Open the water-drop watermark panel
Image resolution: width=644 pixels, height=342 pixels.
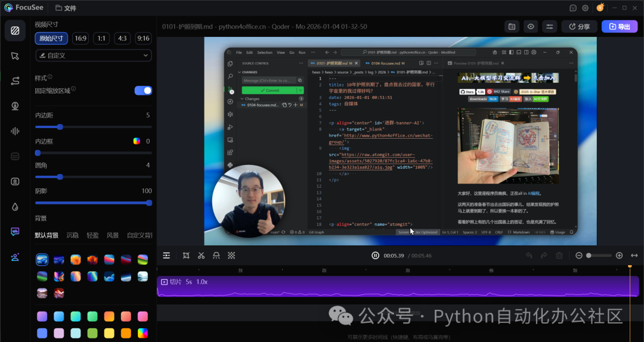click(15, 207)
